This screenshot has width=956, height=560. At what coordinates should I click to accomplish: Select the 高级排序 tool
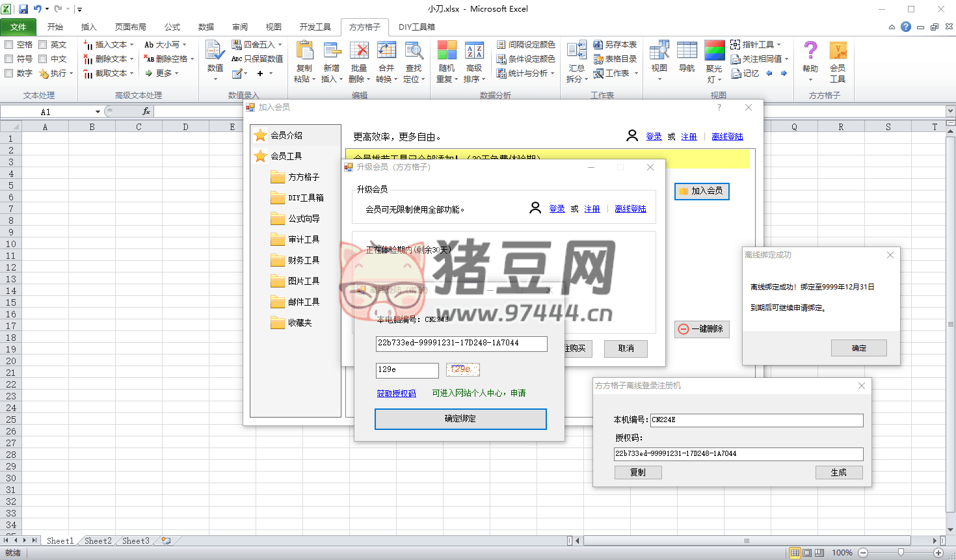pyautogui.click(x=474, y=59)
